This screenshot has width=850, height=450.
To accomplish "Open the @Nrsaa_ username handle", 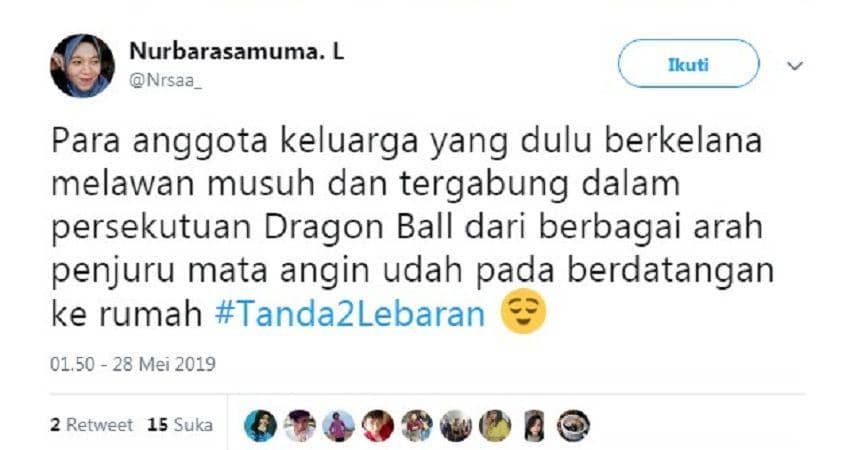I will [x=165, y=81].
